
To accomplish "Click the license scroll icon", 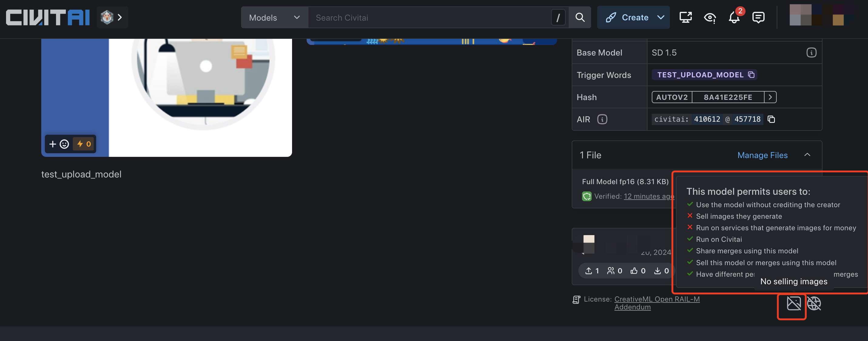I will pos(576,299).
